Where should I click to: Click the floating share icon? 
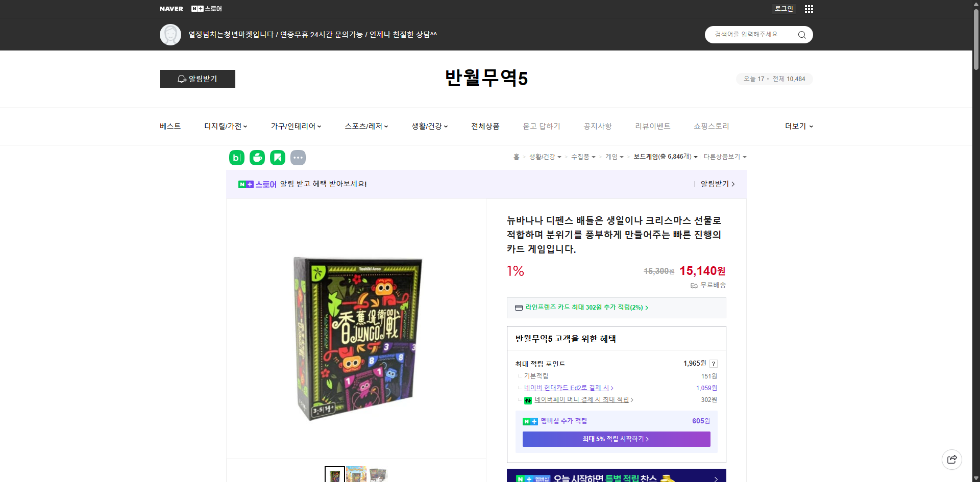(952, 459)
